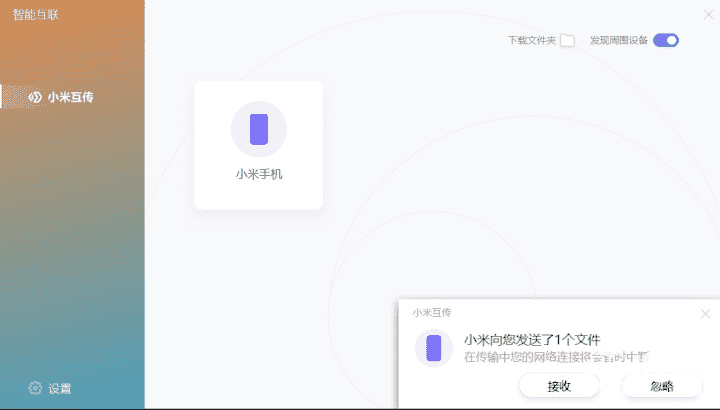The image size is (720, 410).
Task: Click the 智能互联 app title
Action: coord(35,15)
